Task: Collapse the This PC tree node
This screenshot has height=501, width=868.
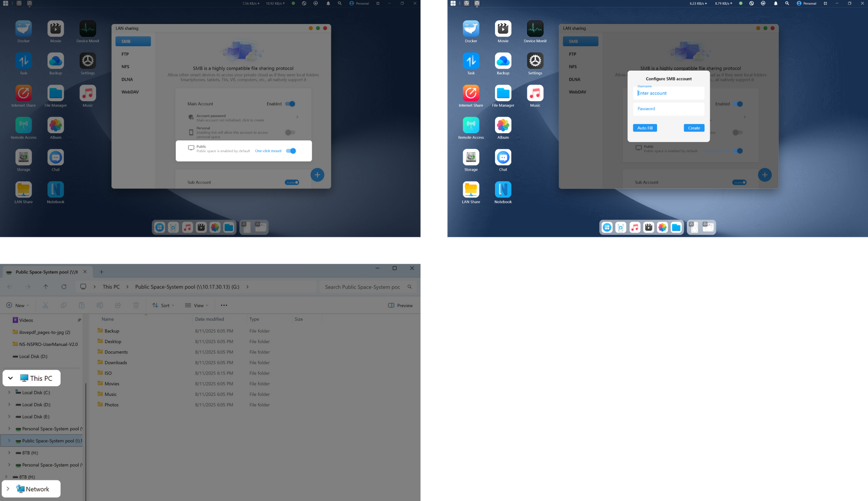Action: click(x=10, y=378)
